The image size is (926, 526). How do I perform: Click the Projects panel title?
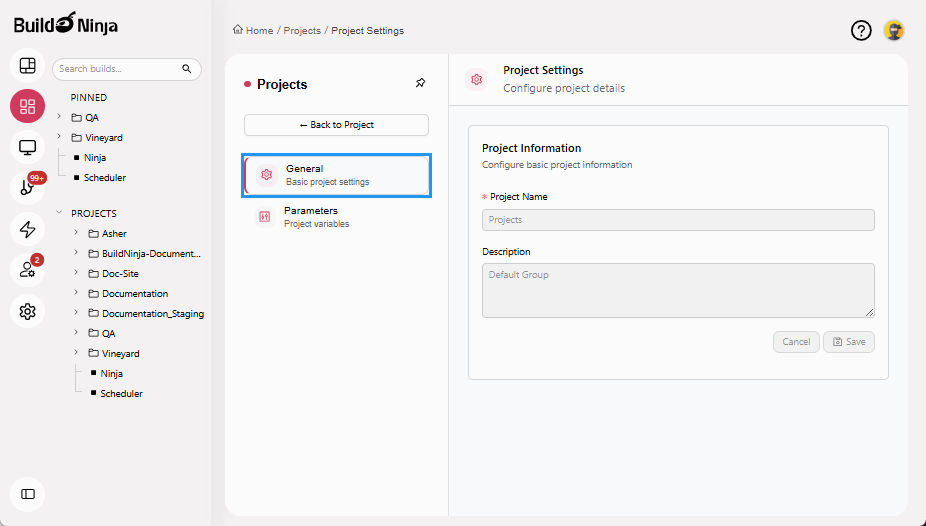[x=282, y=84]
